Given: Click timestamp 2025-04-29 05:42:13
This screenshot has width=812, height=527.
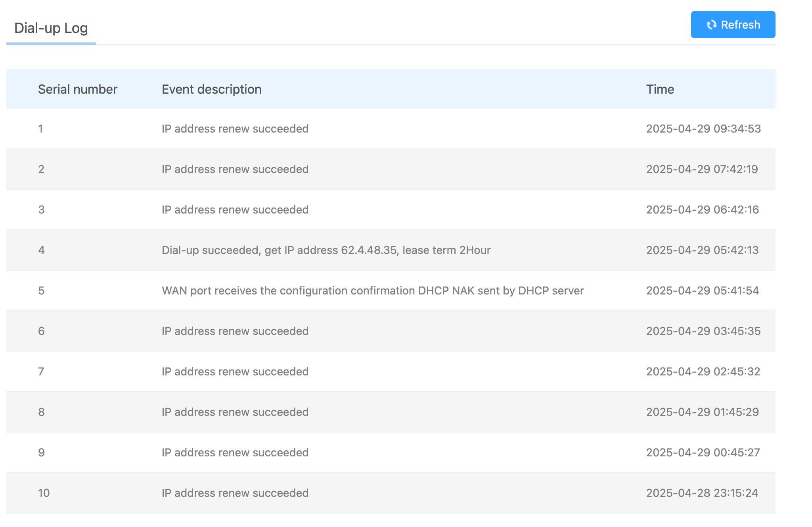Looking at the screenshot, I should point(702,250).
